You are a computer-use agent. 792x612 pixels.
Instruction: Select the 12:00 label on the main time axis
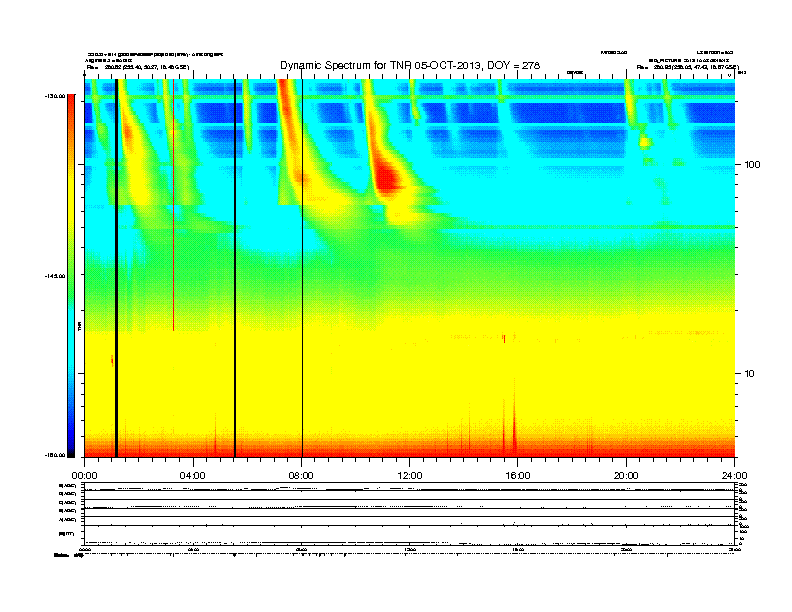point(410,476)
